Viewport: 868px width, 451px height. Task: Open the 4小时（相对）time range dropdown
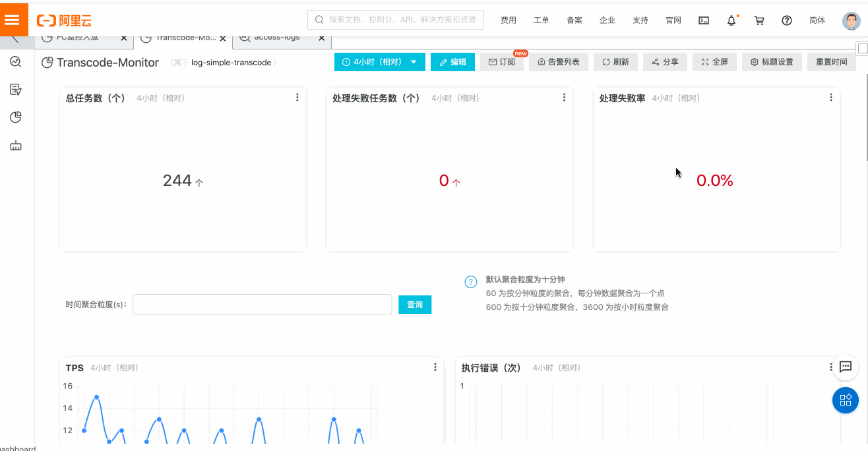tap(380, 61)
